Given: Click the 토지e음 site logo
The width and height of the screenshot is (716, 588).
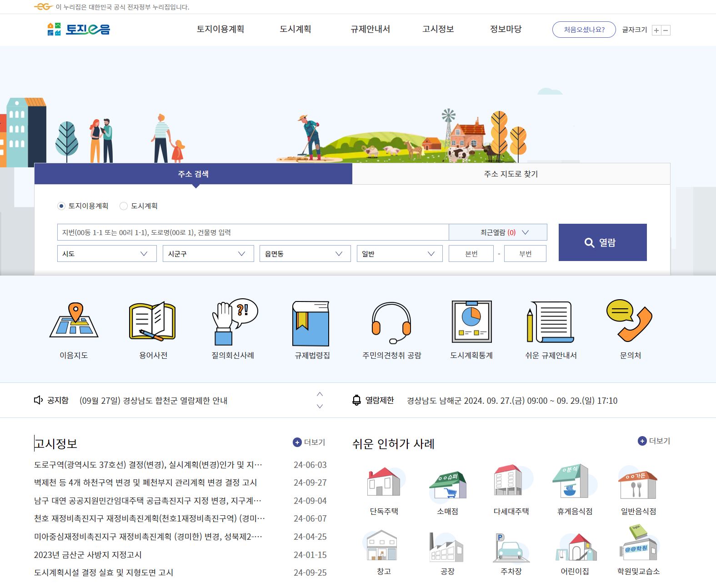Looking at the screenshot, I should pos(79,29).
